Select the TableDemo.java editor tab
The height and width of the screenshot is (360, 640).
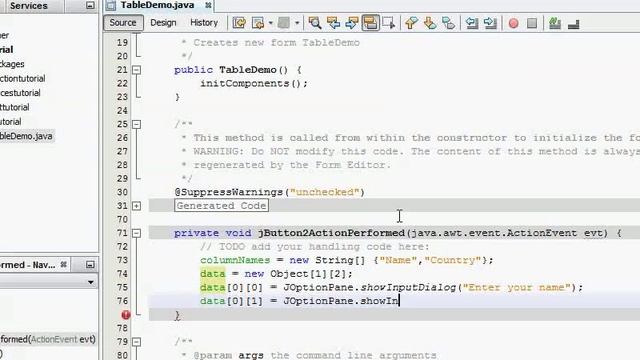pyautogui.click(x=157, y=5)
